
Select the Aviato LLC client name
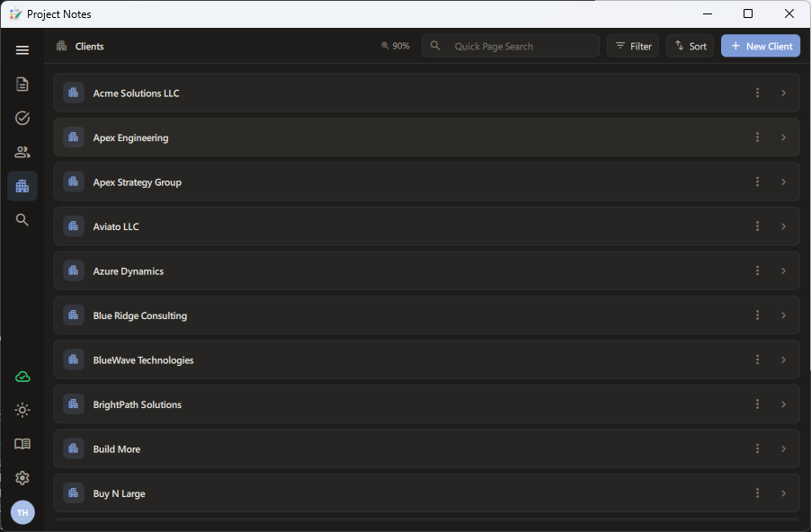tap(116, 226)
